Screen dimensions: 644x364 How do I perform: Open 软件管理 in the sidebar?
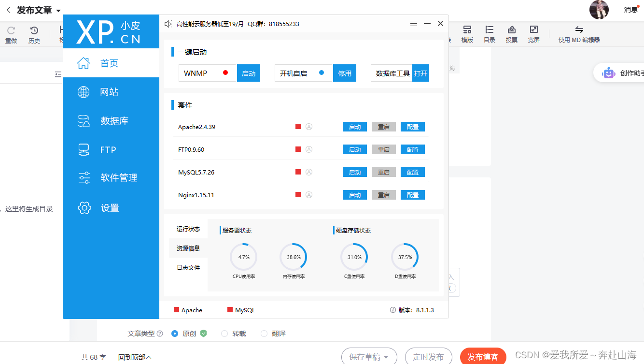111,178
